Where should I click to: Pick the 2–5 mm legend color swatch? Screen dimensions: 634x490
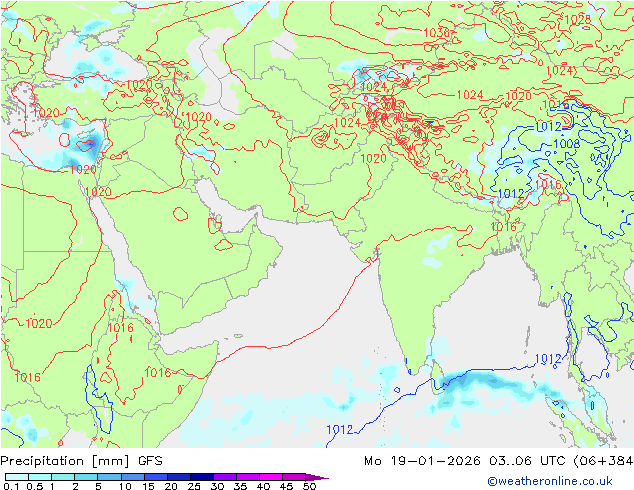86,477
